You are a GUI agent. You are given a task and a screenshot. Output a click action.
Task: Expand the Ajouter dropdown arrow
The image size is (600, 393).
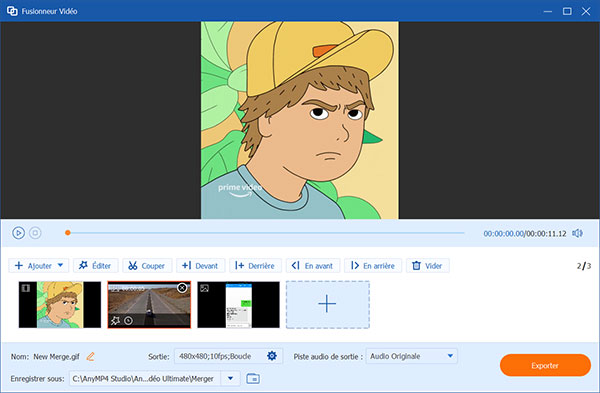coord(61,265)
